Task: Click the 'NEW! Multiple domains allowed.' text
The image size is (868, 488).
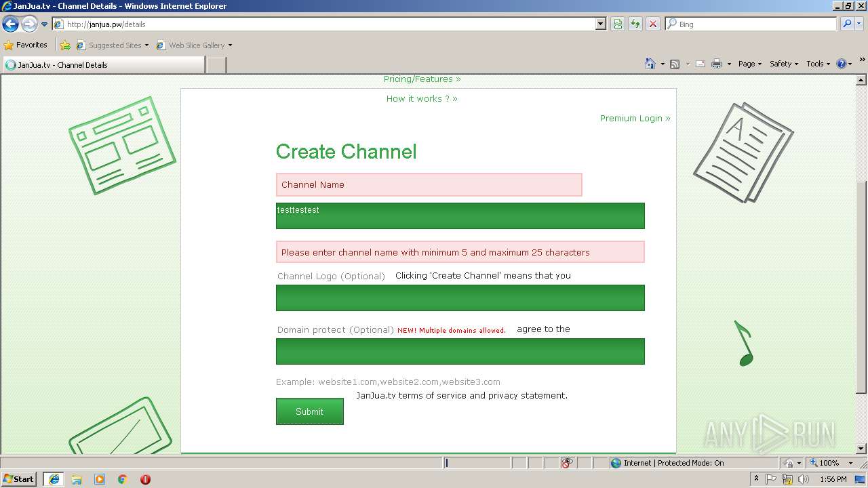Action: [x=452, y=331]
